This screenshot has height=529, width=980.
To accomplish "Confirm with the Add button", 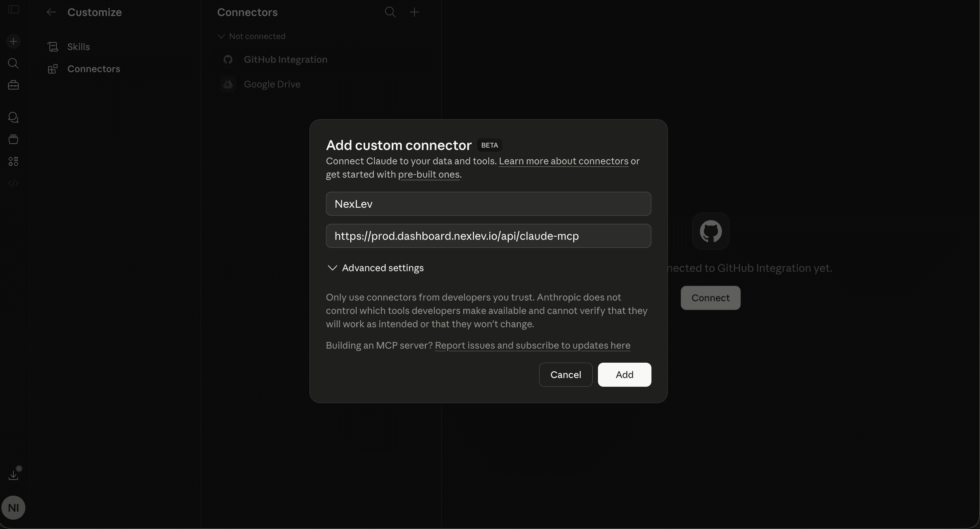I will point(624,375).
